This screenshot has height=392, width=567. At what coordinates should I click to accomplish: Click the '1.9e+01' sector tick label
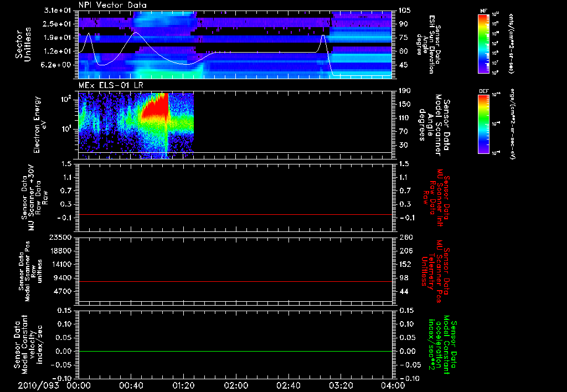(x=59, y=38)
